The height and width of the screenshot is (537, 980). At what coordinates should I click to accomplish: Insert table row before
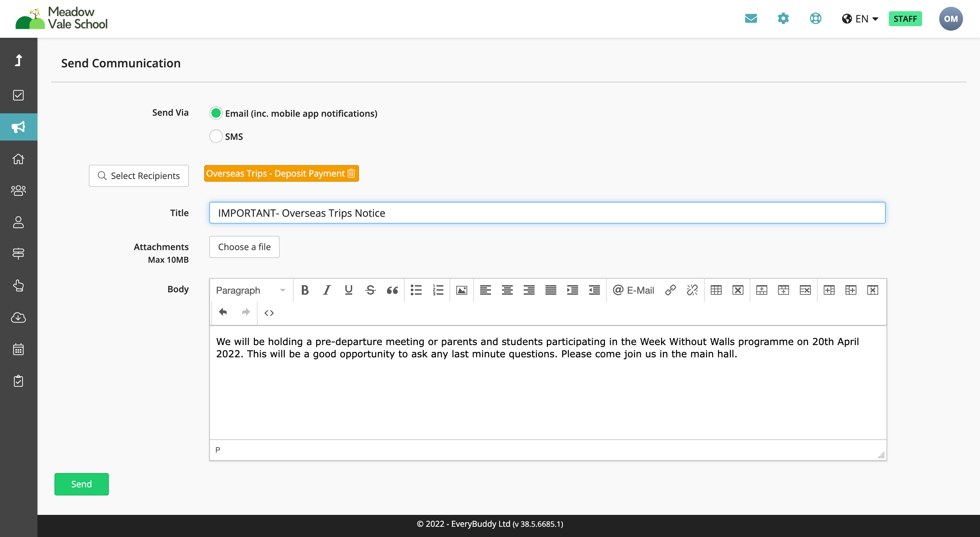762,290
